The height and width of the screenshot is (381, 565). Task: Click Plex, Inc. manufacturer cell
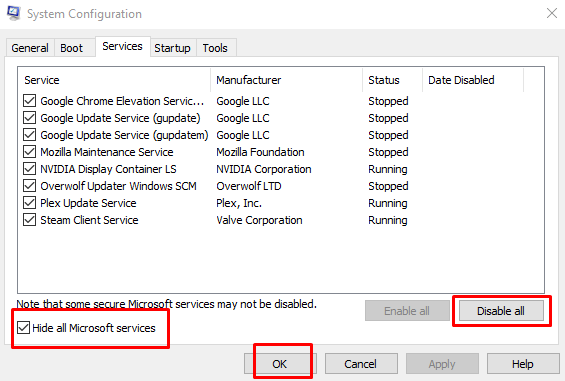(x=239, y=203)
